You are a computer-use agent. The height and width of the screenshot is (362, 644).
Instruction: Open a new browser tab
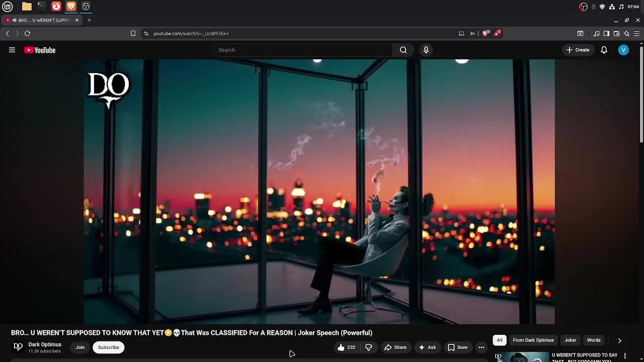pos(89,20)
